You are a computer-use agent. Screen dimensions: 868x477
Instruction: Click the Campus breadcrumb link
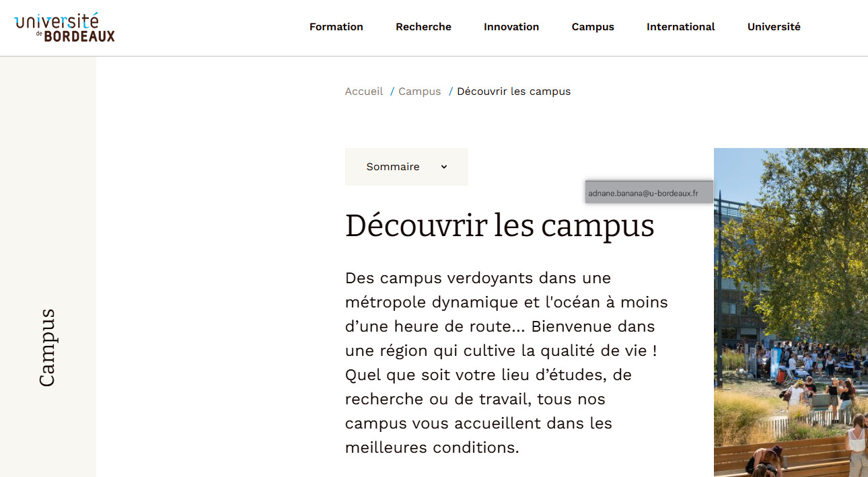pos(420,91)
